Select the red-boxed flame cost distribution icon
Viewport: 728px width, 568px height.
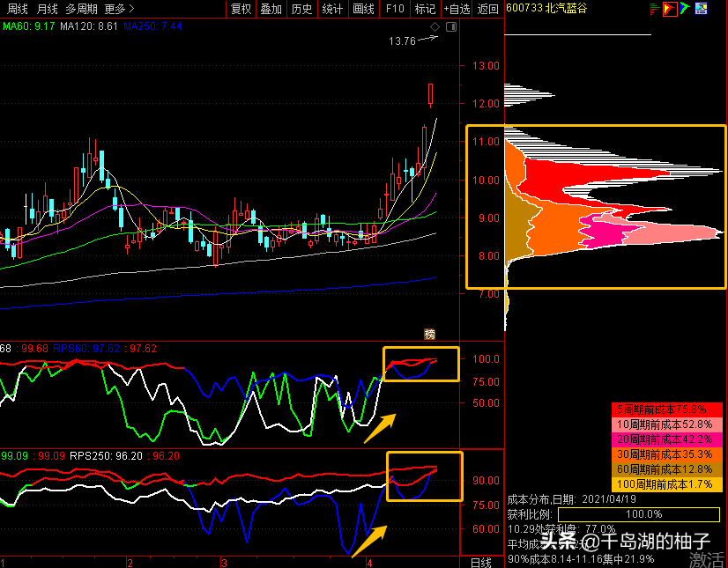point(669,9)
